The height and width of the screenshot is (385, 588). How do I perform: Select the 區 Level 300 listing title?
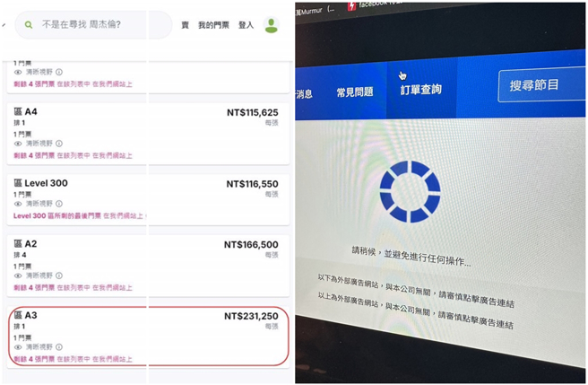[x=41, y=183]
